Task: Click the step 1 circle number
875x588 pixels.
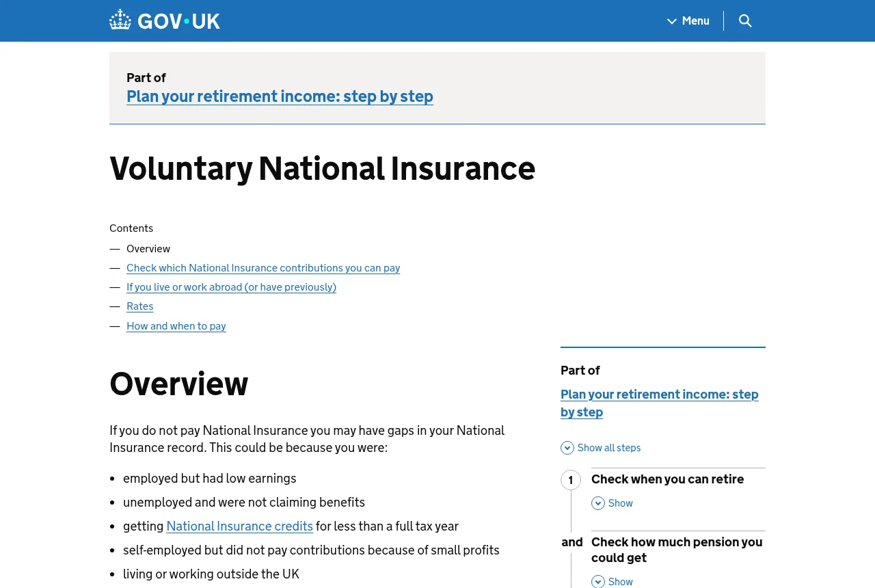Action: [x=571, y=480]
